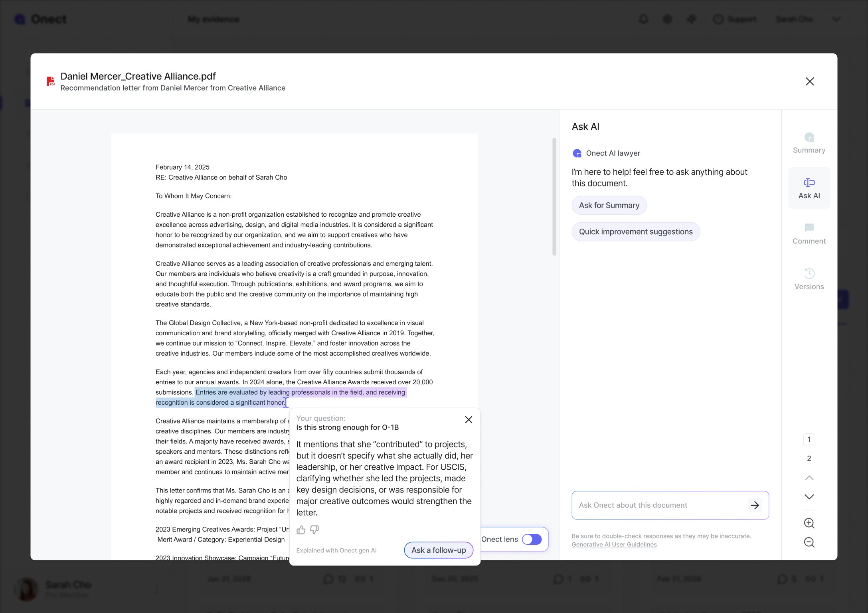Open the Comment panel
Screen dimensions: 868x613
[x=809, y=233]
